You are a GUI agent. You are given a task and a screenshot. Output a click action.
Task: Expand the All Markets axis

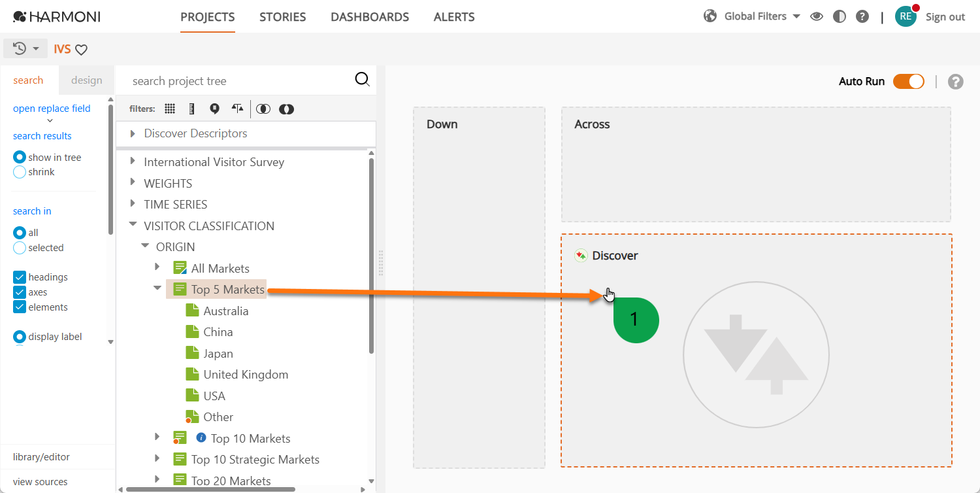[x=157, y=267]
